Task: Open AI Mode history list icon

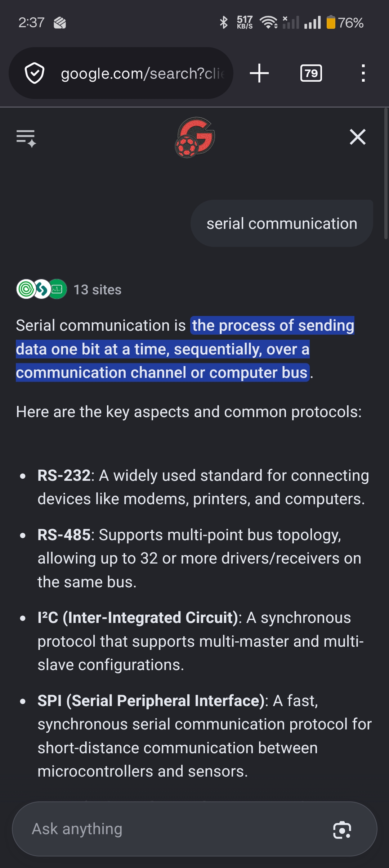Action: pos(26,138)
